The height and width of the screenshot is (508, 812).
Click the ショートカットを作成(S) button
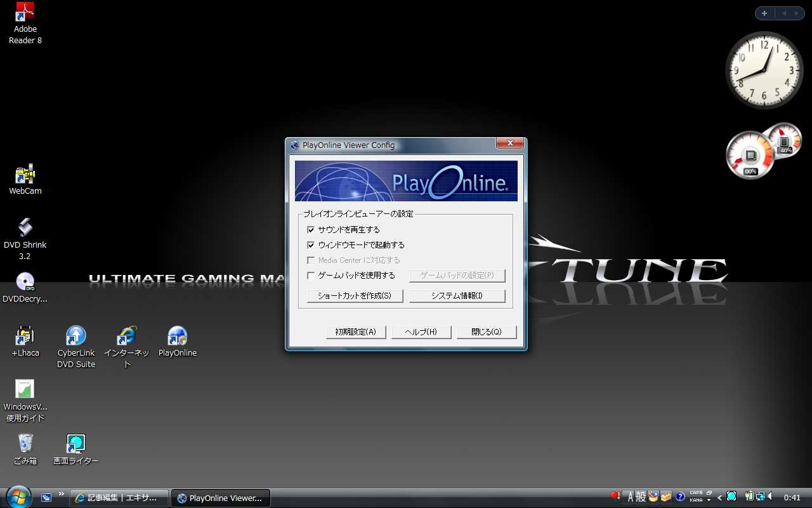(355, 296)
